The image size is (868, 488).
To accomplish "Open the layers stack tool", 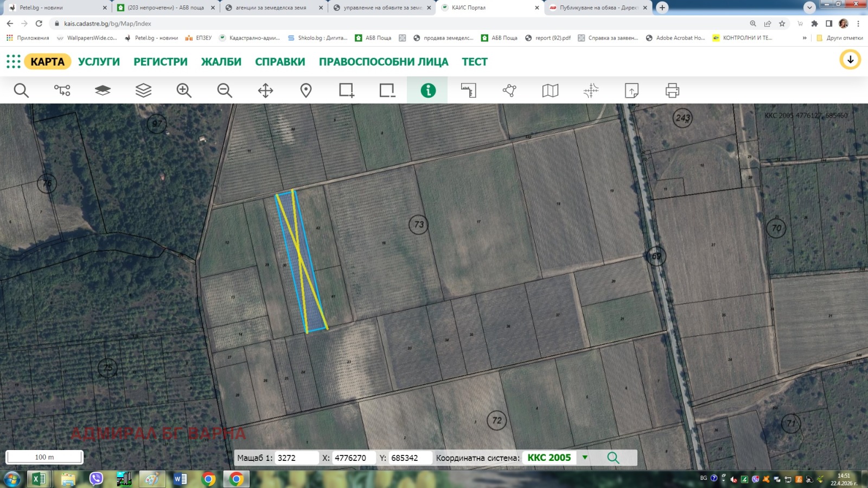I will coord(143,90).
